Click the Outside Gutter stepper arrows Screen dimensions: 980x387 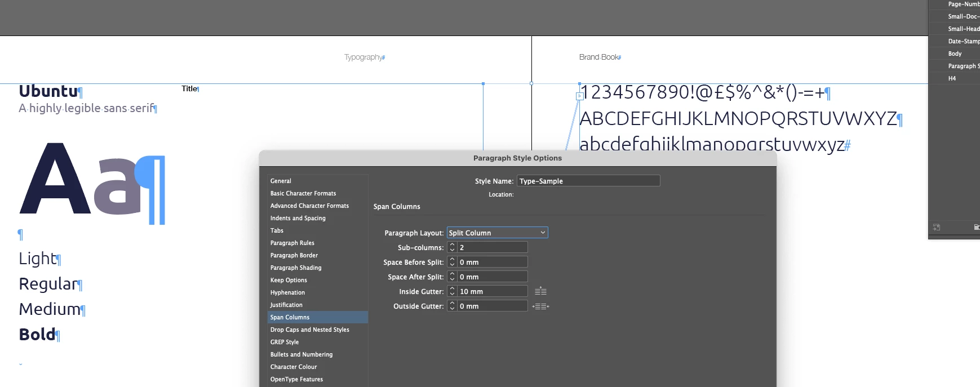[x=452, y=306]
